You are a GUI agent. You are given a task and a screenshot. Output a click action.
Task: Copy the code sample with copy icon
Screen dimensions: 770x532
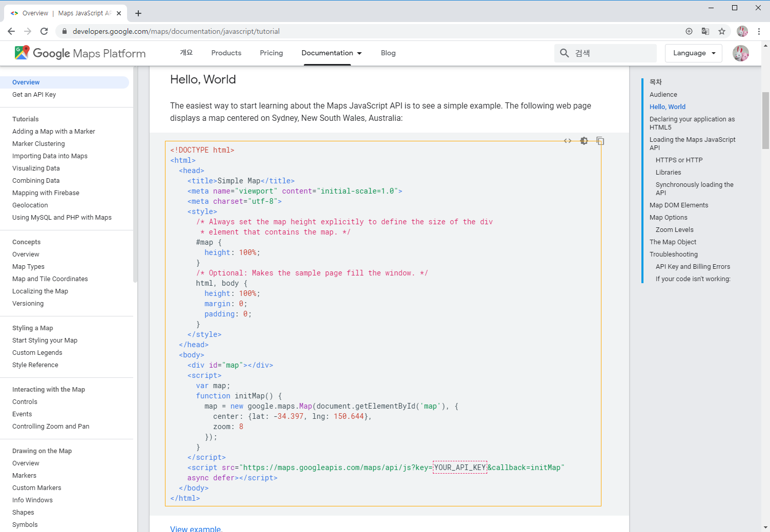coord(600,141)
